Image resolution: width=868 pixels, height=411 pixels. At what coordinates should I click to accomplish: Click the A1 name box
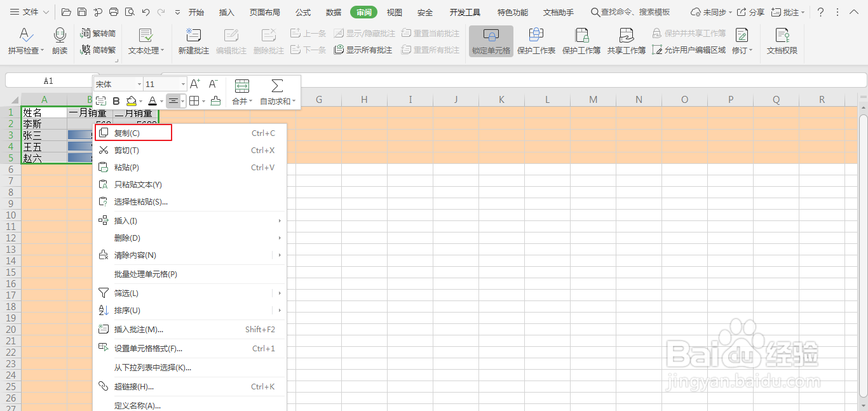[x=49, y=81]
